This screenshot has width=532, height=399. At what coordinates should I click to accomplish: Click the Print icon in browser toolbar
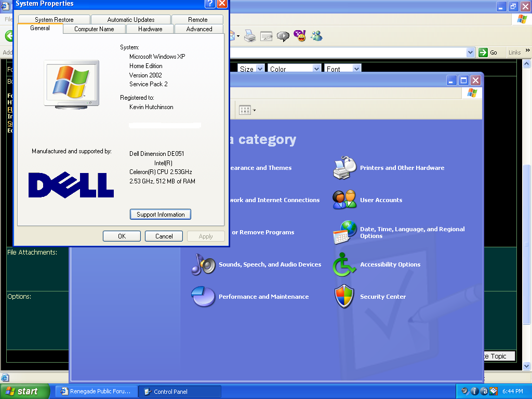tap(250, 36)
